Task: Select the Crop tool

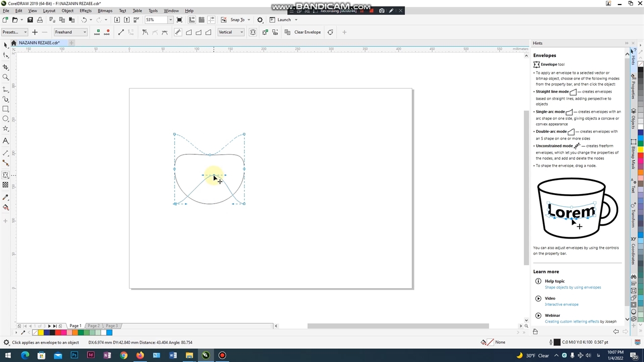Action: click(6, 67)
